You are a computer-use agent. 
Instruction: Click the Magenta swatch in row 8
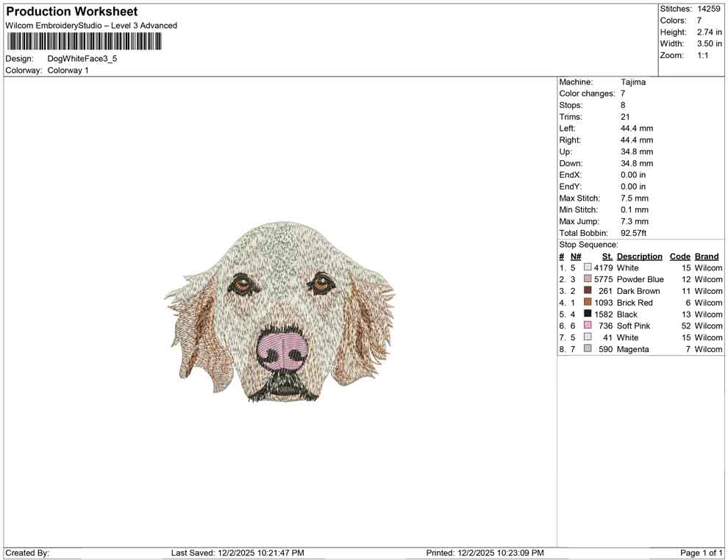(587, 349)
